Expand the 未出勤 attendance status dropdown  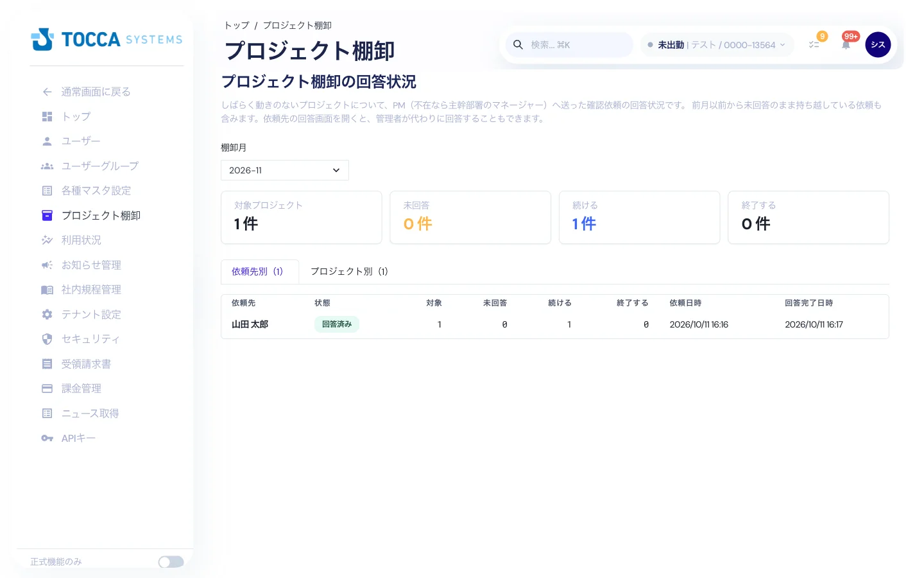point(717,45)
